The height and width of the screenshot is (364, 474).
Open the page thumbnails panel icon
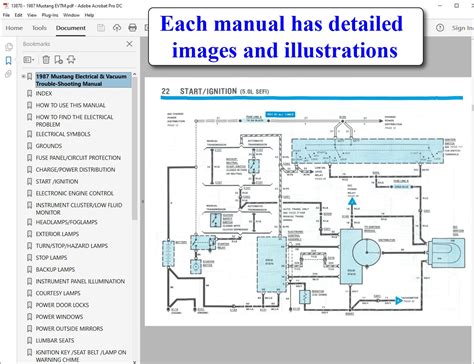coord(9,47)
